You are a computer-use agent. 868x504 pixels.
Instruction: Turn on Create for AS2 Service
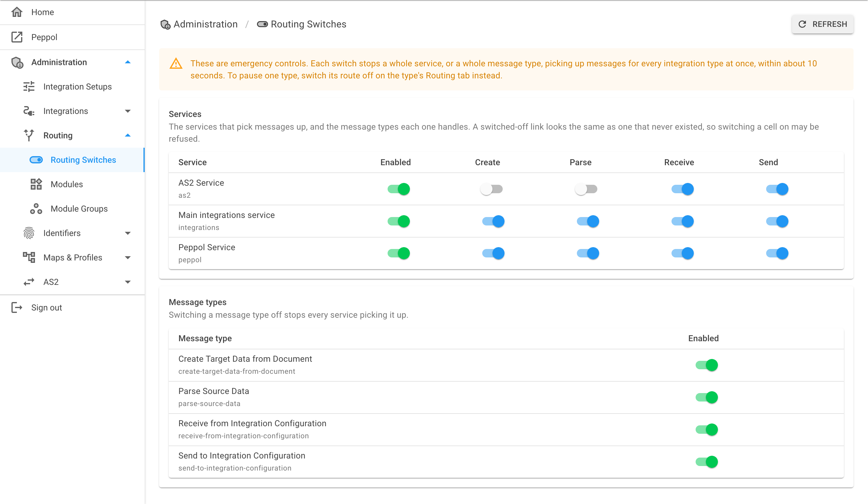(x=492, y=189)
